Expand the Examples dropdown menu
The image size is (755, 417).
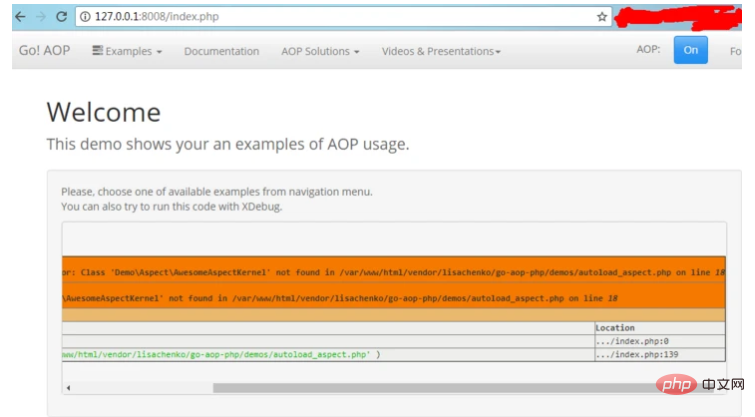(x=132, y=51)
